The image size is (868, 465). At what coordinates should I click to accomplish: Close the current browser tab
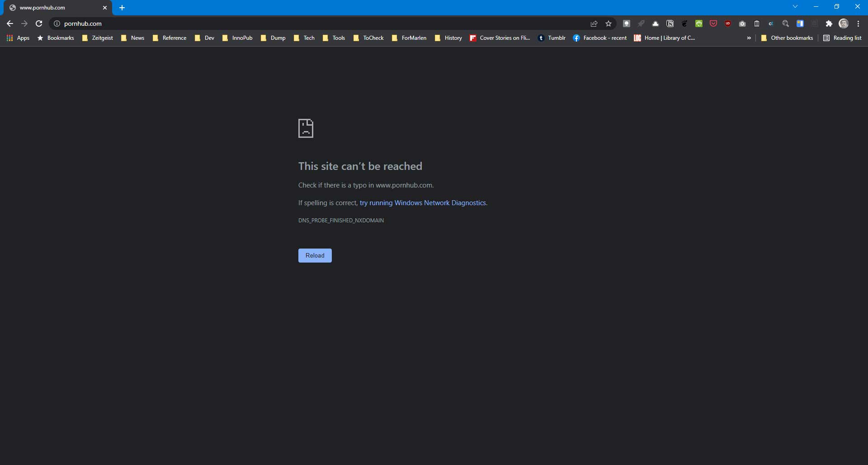[x=105, y=8]
